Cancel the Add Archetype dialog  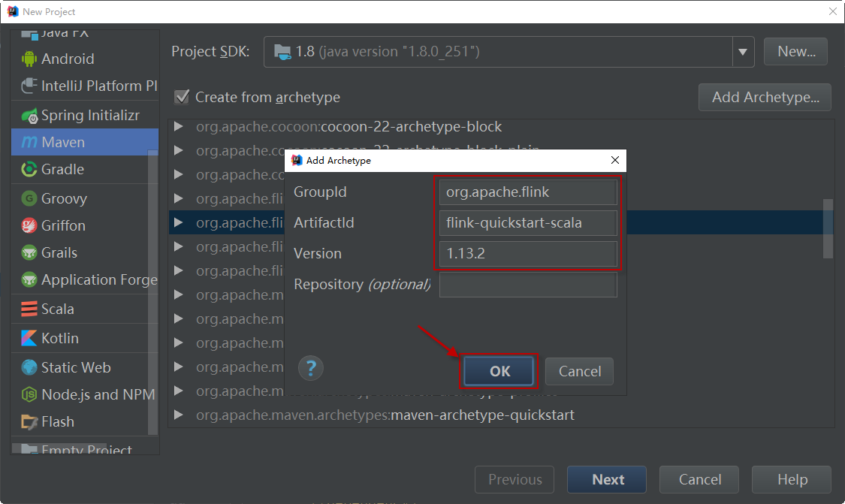point(579,371)
